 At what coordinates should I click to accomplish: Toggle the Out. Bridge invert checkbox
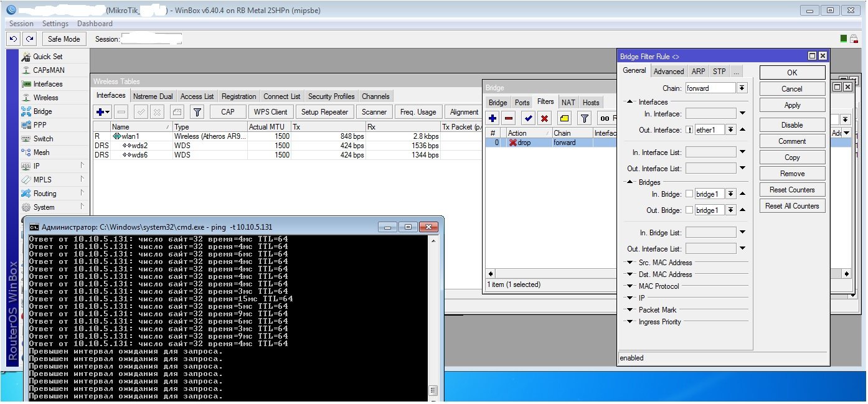689,210
